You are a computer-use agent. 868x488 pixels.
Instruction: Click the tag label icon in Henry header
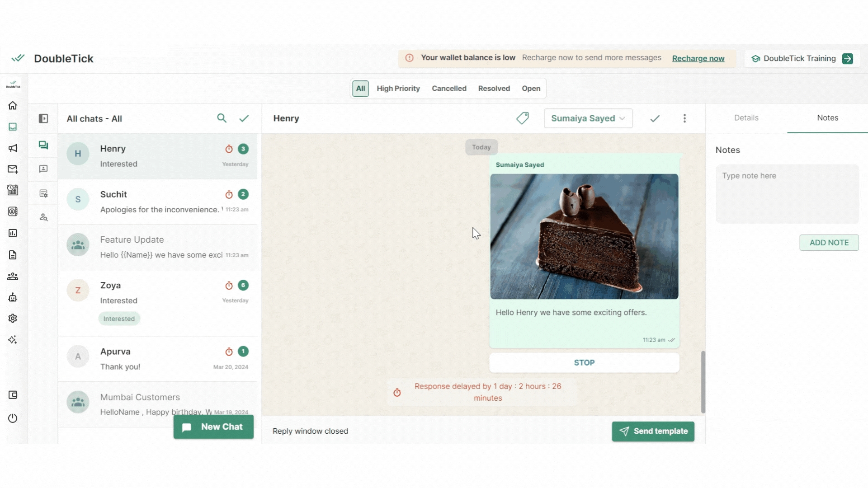[523, 118]
